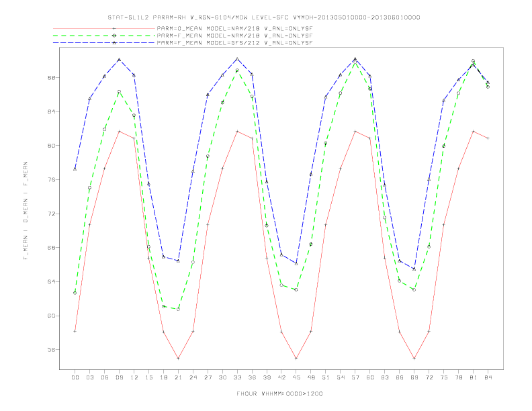Click x-axis tick label 84

pos(488,377)
